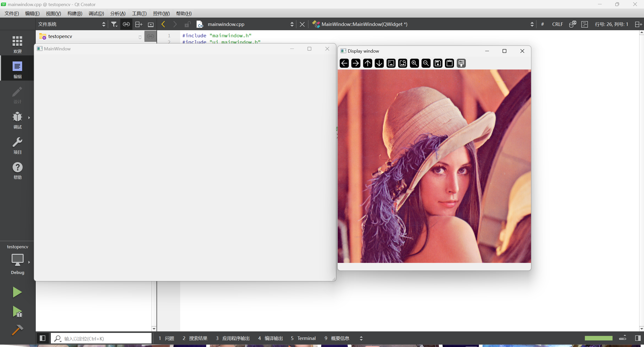Run the testopencv project
The width and height of the screenshot is (644, 347).
click(x=17, y=292)
